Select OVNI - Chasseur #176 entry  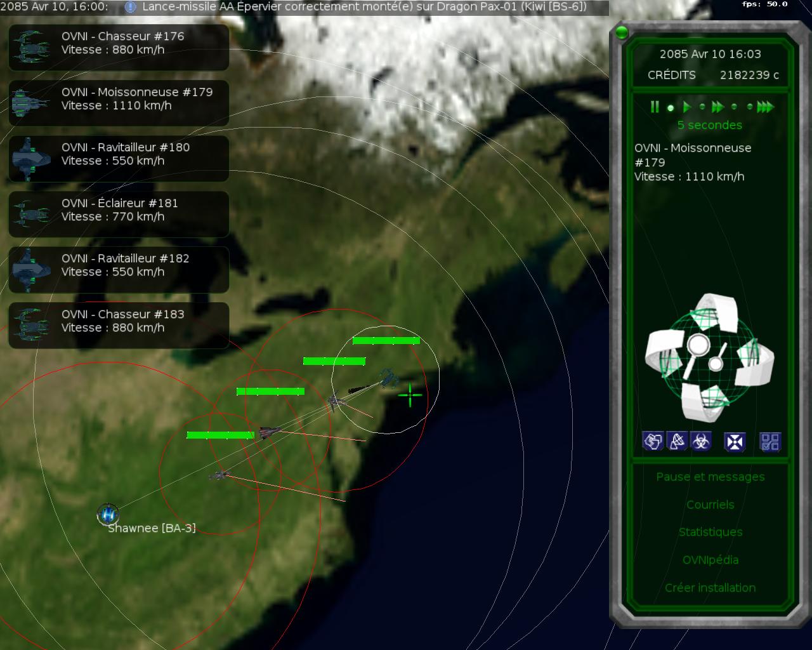click(x=119, y=47)
